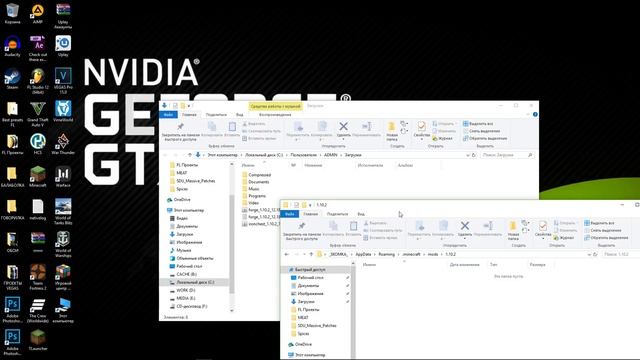
Task: Select WORK (D:) drive in Загрузки nav pane
Action: point(183,290)
